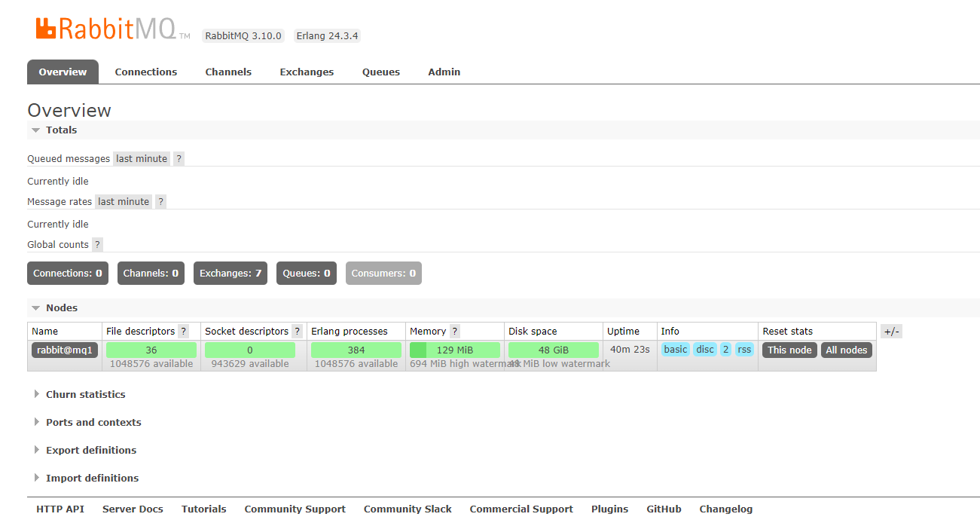The width and height of the screenshot is (980, 526).
Task: Show help for Memory column
Action: [454, 332]
